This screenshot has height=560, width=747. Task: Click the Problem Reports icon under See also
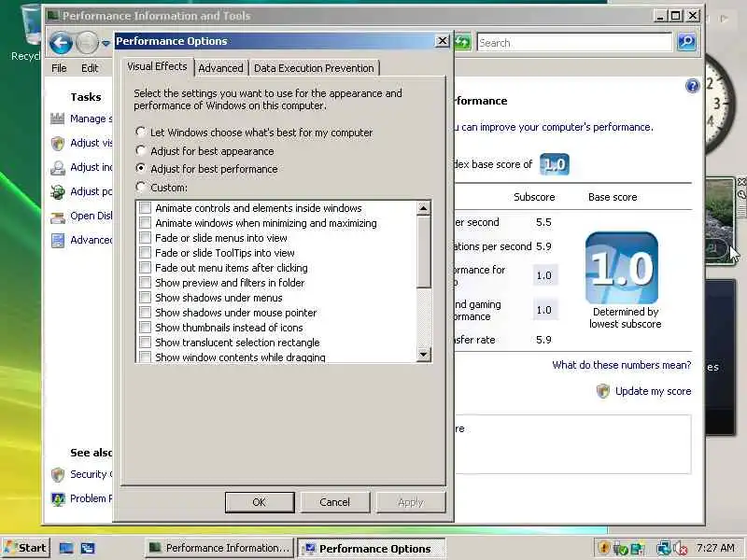(58, 498)
